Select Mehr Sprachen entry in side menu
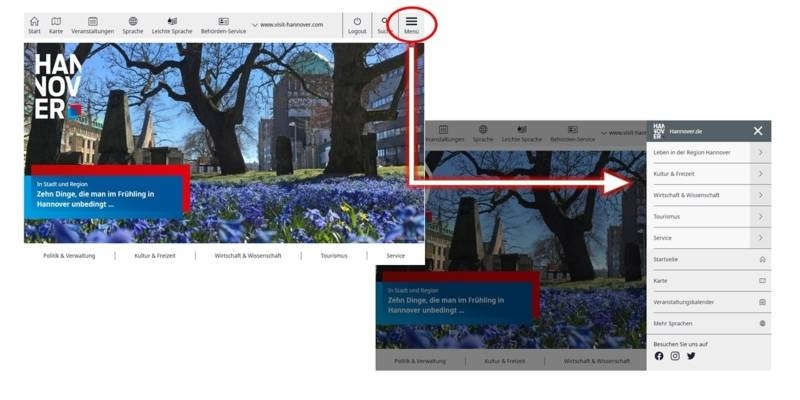This screenshot has width=800, height=400. point(672,324)
